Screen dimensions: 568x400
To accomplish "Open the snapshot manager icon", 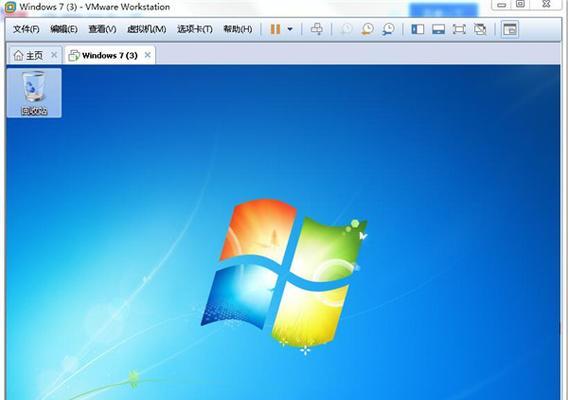I will click(388, 29).
